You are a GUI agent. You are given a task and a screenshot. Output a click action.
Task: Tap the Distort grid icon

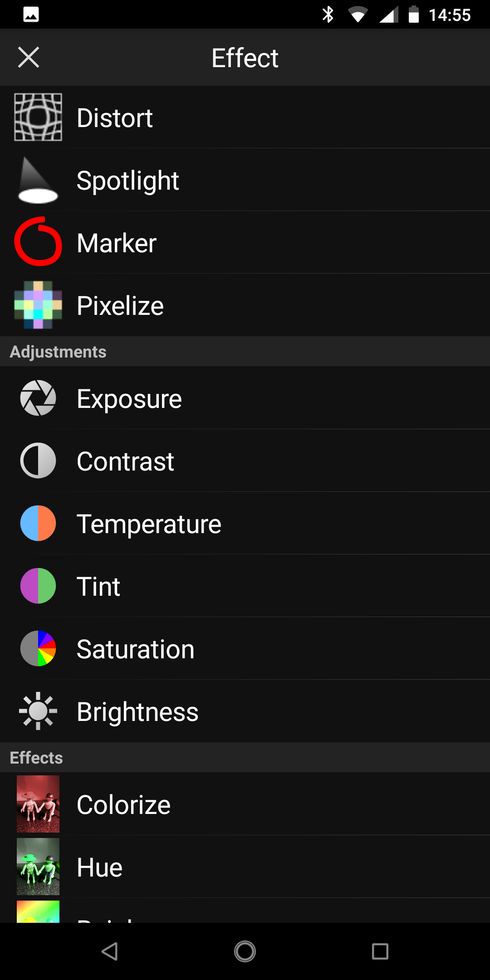tap(38, 117)
